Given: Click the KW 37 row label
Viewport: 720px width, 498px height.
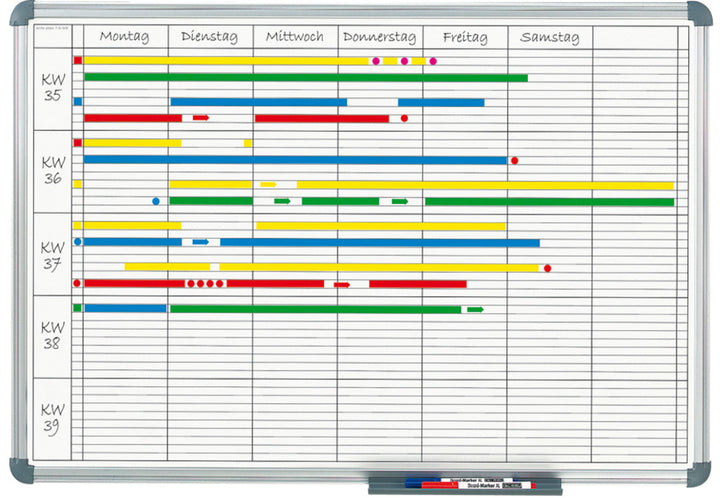Looking at the screenshot, I should click(x=52, y=256).
